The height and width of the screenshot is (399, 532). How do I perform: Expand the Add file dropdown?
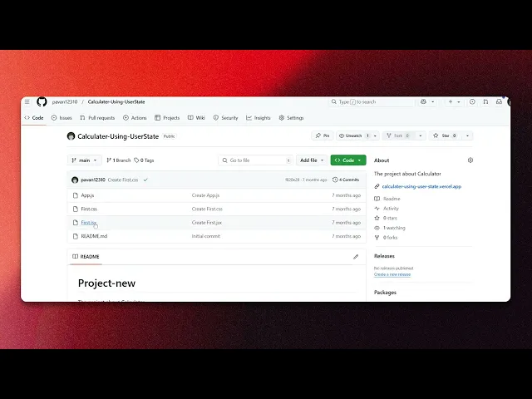(x=312, y=160)
